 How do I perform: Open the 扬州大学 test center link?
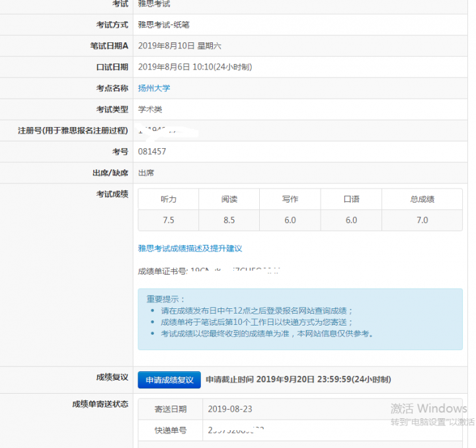point(154,88)
